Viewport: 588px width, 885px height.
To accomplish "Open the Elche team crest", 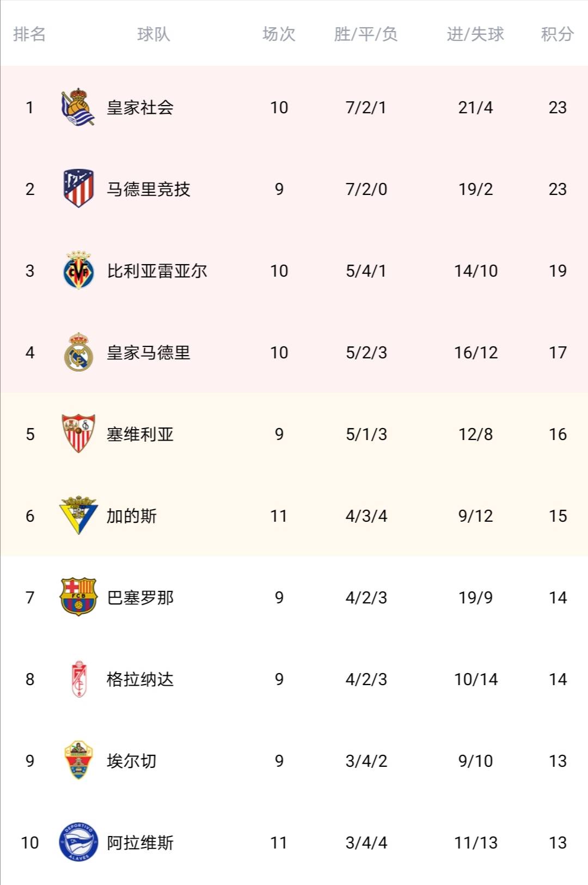I will coord(78,760).
